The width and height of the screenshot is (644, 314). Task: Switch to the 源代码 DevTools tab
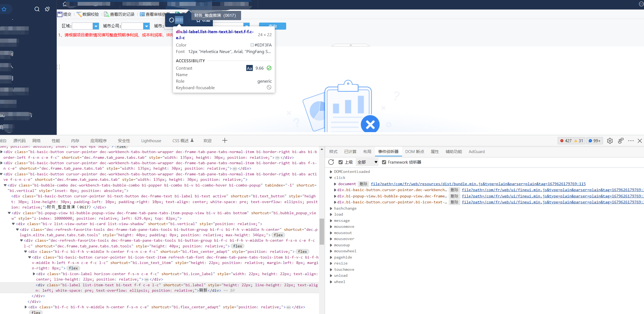(20, 141)
